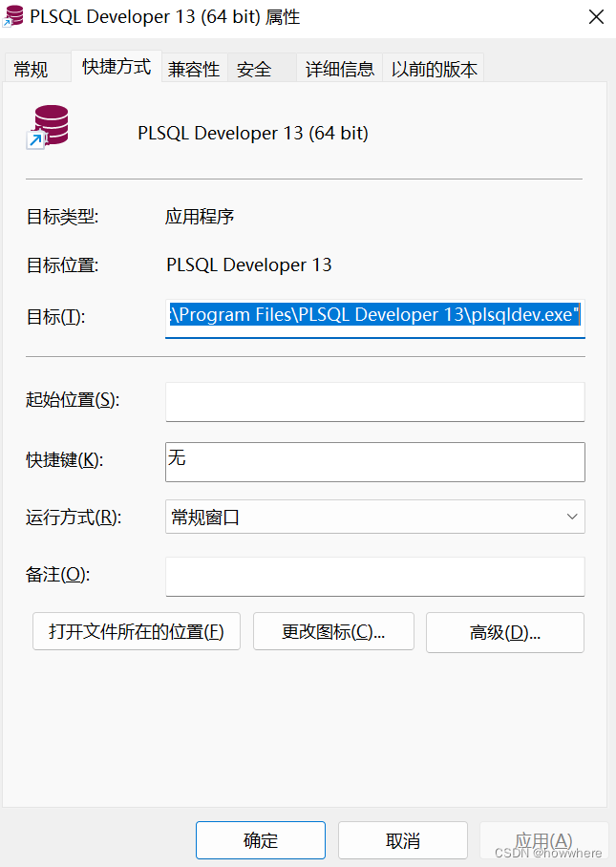
Task: Open the 高级(D)... settings button
Action: click(505, 632)
